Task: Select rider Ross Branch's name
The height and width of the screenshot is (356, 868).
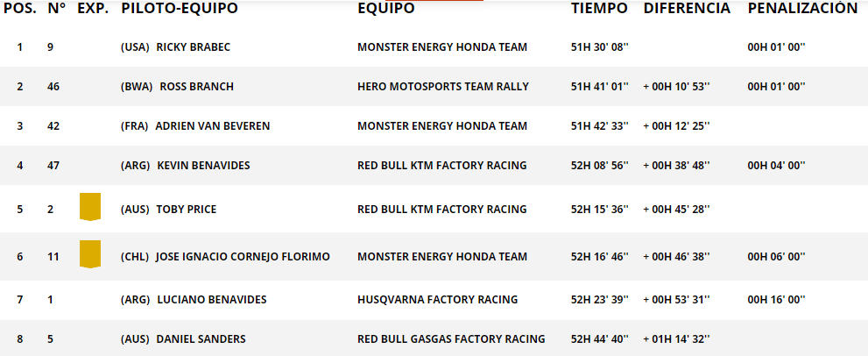Action: pos(196,87)
